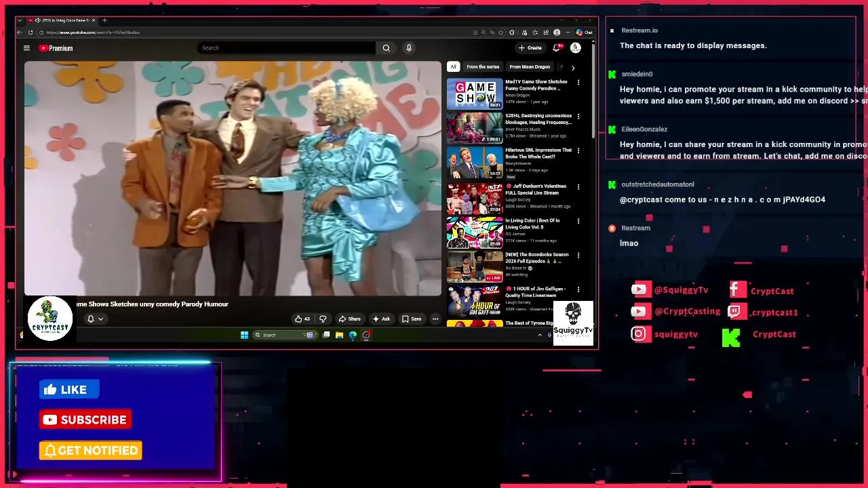Open options for Jeff Dunham's Valentines stream

[x=578, y=186]
